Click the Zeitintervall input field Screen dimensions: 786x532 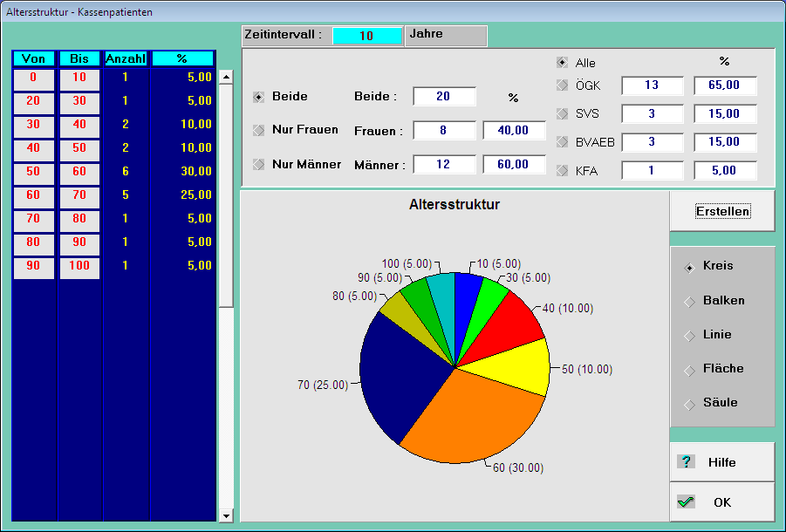click(366, 36)
